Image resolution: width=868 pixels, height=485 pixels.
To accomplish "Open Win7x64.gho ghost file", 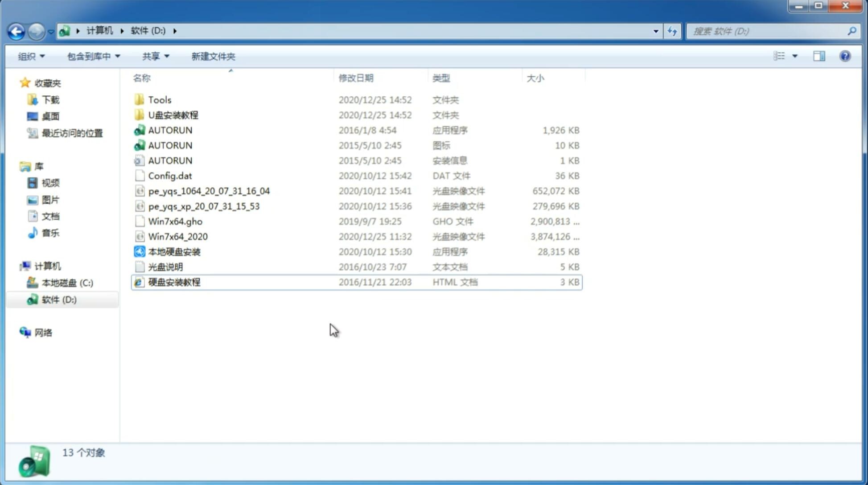I will 176,221.
